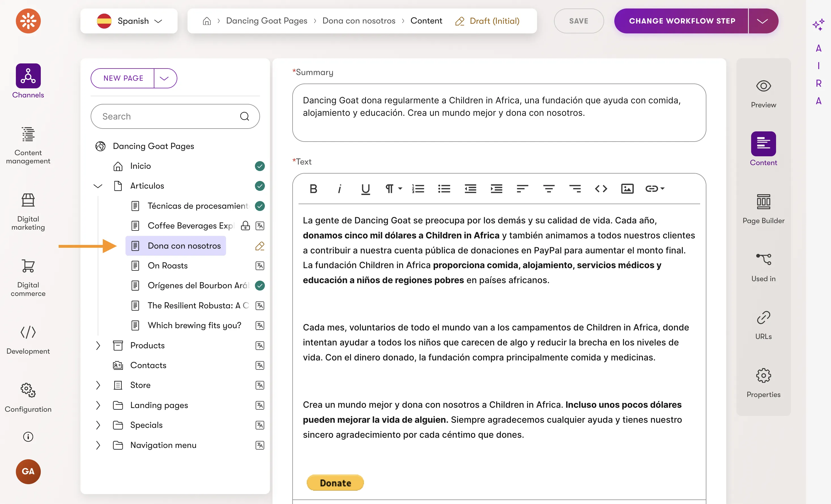The width and height of the screenshot is (831, 504).
Task: Click the info icon in sidebar
Action: click(28, 437)
